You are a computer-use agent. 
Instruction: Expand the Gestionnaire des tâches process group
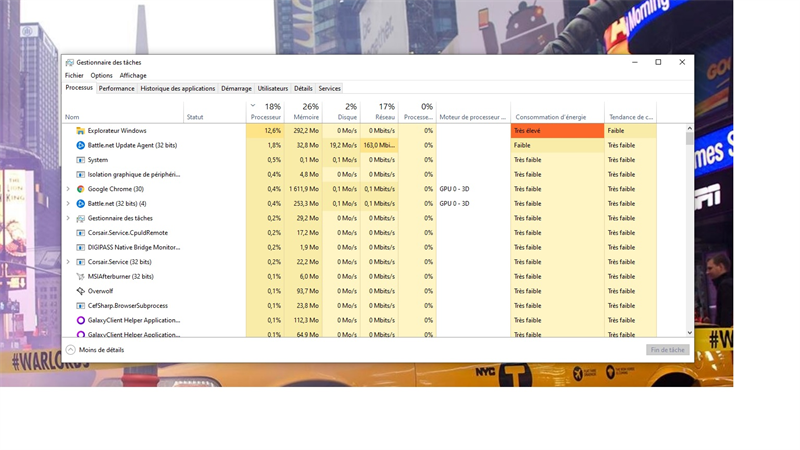tap(68, 218)
